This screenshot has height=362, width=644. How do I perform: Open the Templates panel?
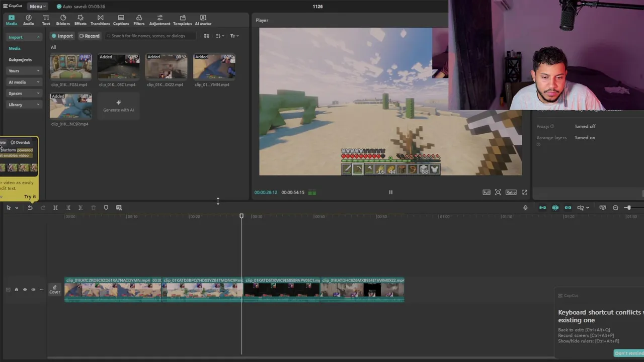[182, 20]
